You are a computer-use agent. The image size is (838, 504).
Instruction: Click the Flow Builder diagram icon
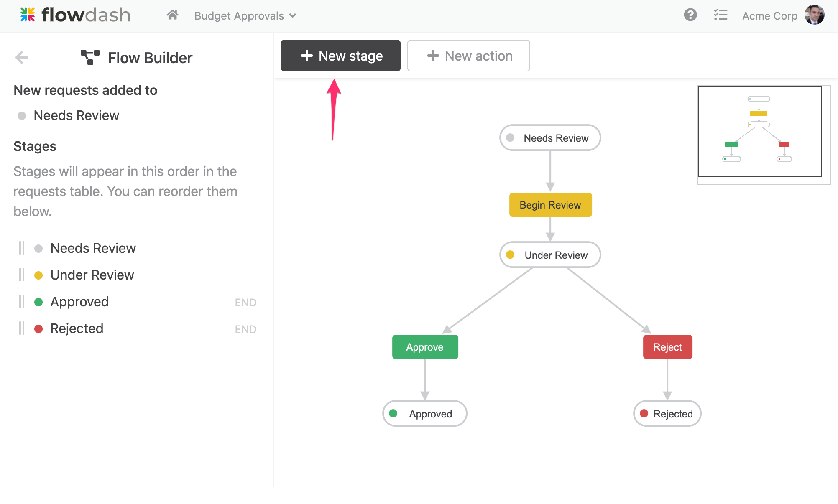coord(90,57)
